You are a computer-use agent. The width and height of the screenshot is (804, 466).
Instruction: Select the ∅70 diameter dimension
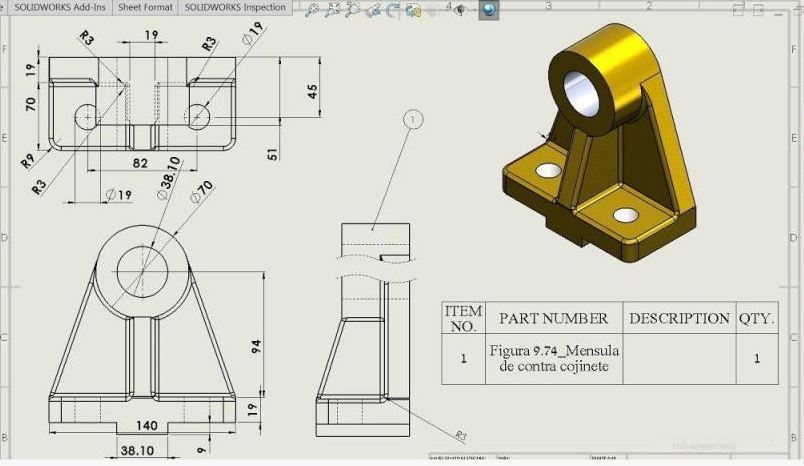[x=202, y=192]
